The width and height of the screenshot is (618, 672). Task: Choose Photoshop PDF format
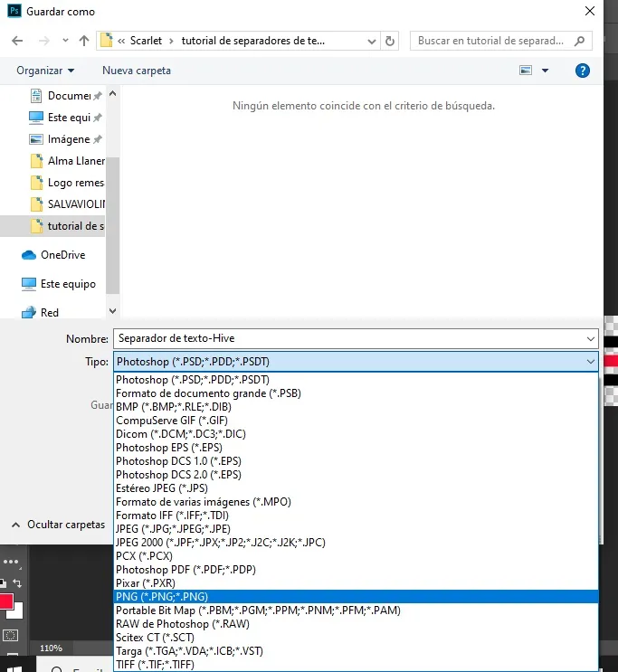pos(356,570)
